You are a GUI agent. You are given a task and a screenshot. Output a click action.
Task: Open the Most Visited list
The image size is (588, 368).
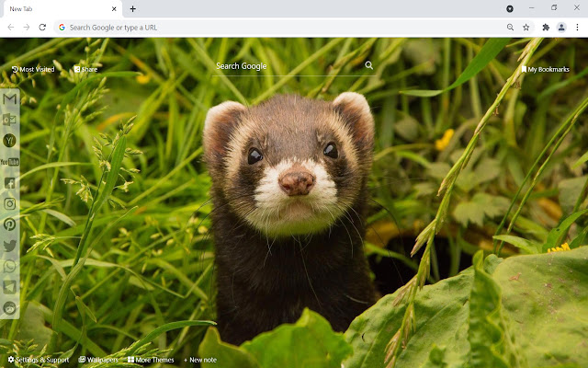coord(33,69)
